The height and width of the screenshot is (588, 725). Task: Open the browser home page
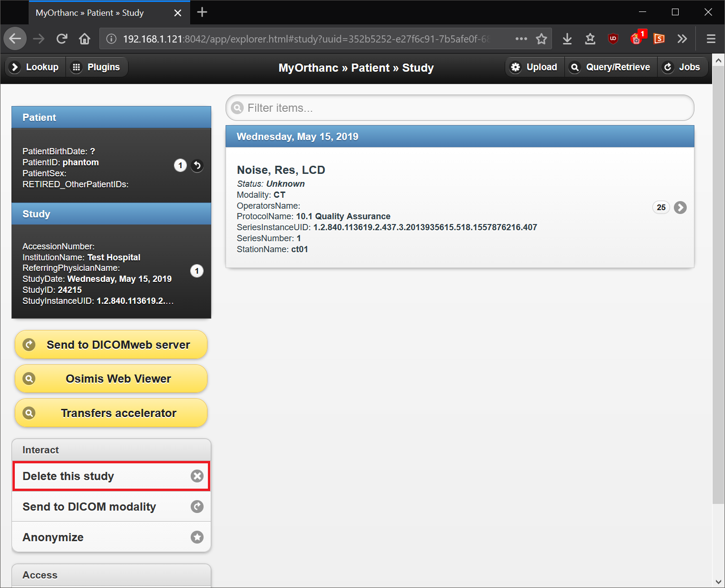point(85,39)
